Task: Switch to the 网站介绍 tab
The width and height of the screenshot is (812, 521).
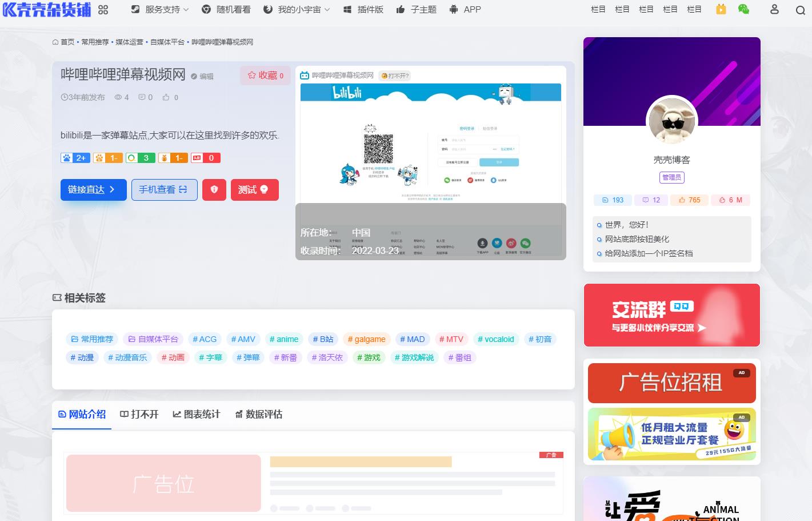Action: 82,415
